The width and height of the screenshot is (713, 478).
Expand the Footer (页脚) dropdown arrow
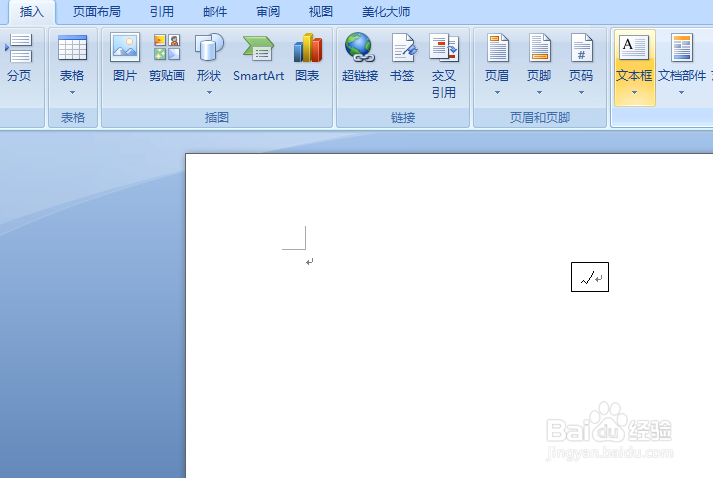[539, 92]
